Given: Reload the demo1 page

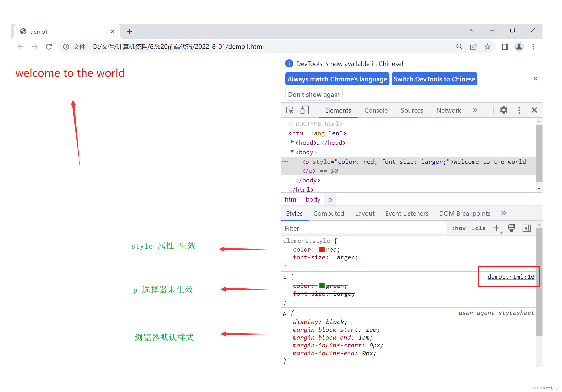Looking at the screenshot, I should pyautogui.click(x=49, y=47).
